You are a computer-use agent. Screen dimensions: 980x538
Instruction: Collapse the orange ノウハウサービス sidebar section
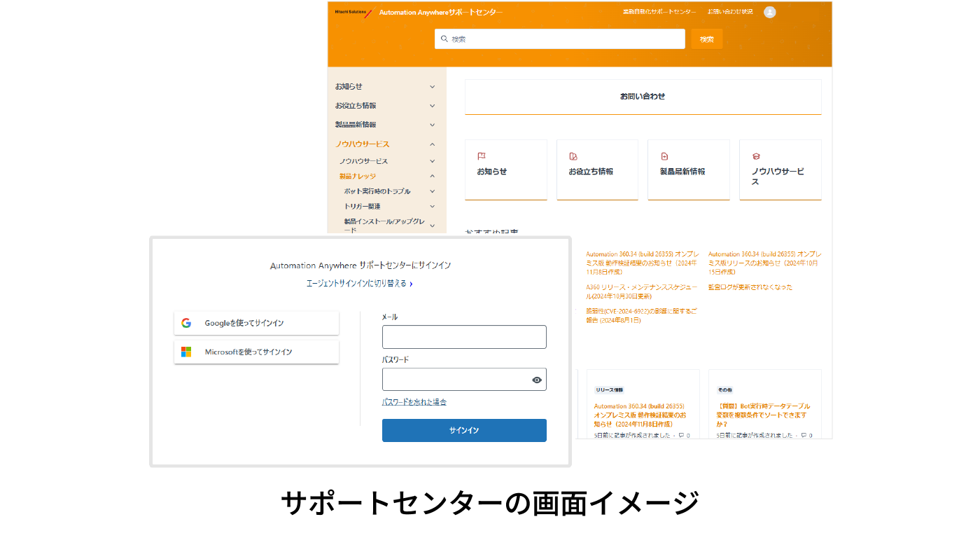pos(432,144)
